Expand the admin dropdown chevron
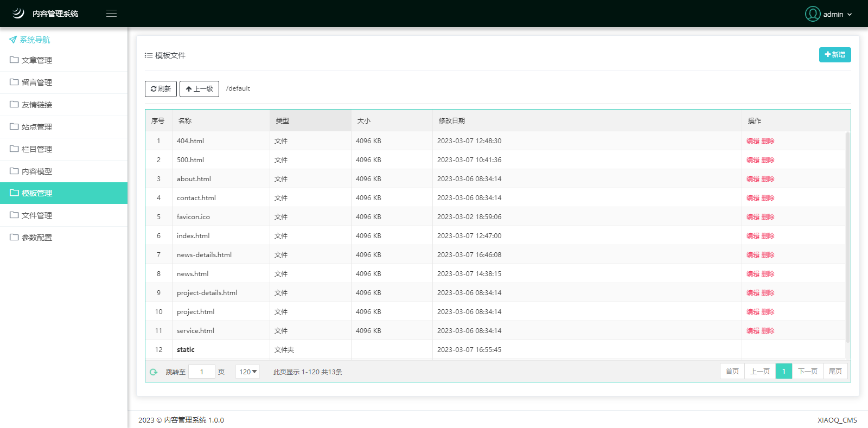This screenshot has height=428, width=868. point(850,15)
